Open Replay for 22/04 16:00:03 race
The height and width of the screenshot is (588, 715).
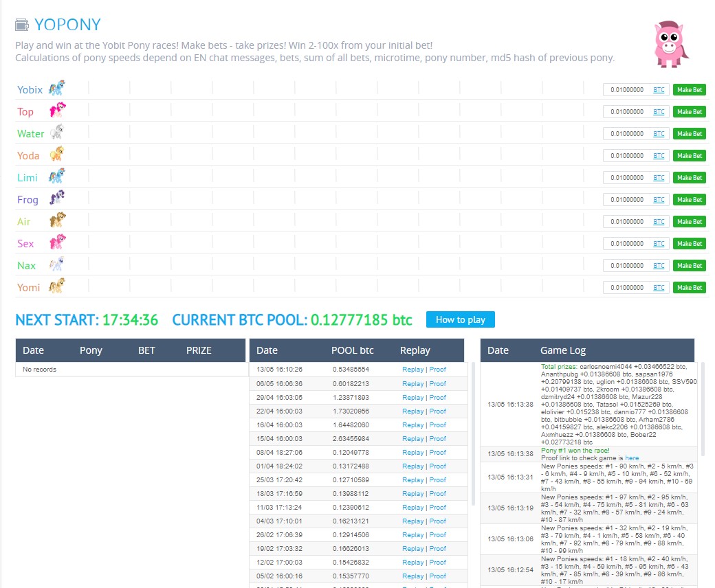pos(412,411)
